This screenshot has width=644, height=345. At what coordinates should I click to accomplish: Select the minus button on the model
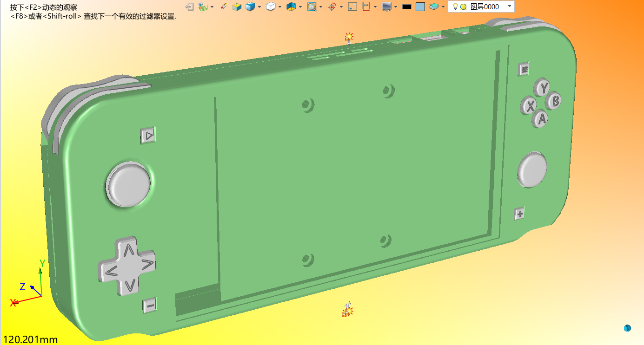click(x=149, y=306)
